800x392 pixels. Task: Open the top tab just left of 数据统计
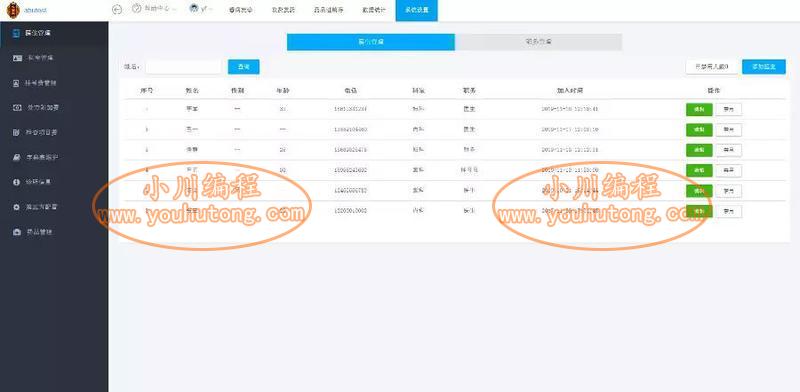pyautogui.click(x=329, y=10)
